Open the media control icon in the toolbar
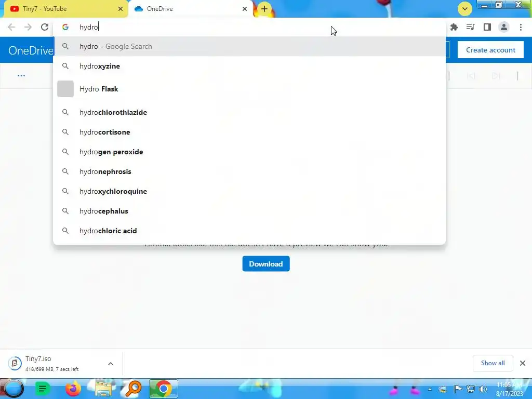Image resolution: width=532 pixels, height=399 pixels. click(x=470, y=27)
